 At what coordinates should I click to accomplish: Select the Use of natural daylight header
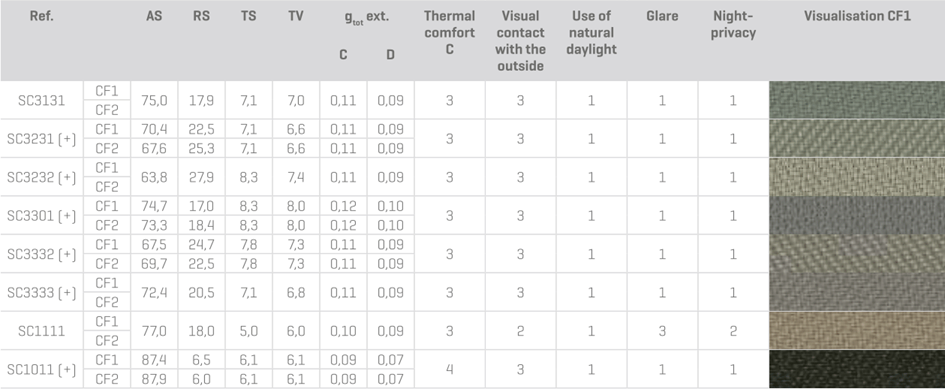click(591, 33)
